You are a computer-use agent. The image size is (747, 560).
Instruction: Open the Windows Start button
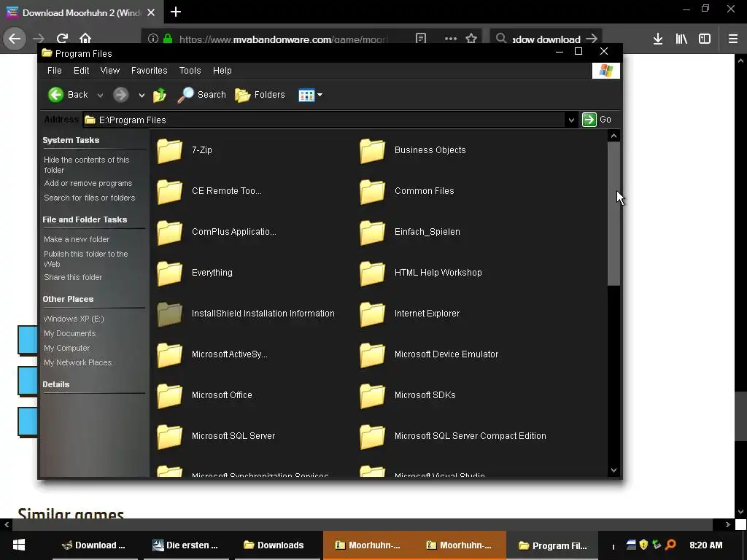click(18, 545)
